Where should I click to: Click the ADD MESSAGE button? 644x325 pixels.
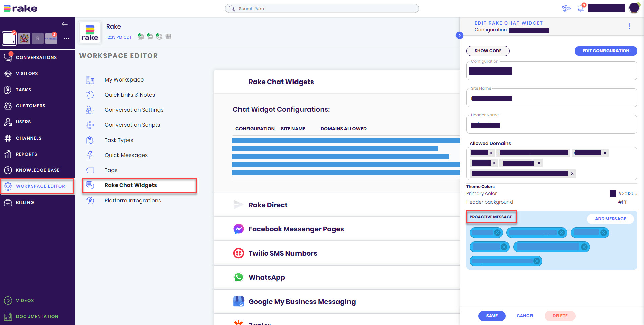tap(610, 219)
